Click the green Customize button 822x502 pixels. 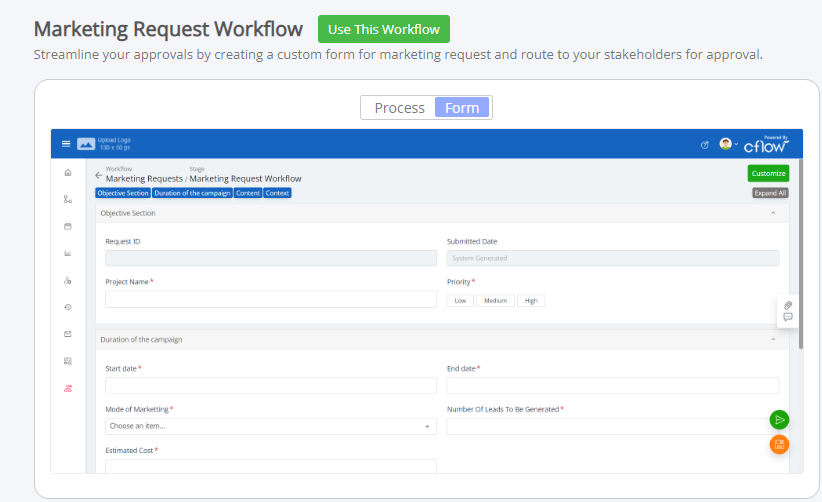pos(768,173)
